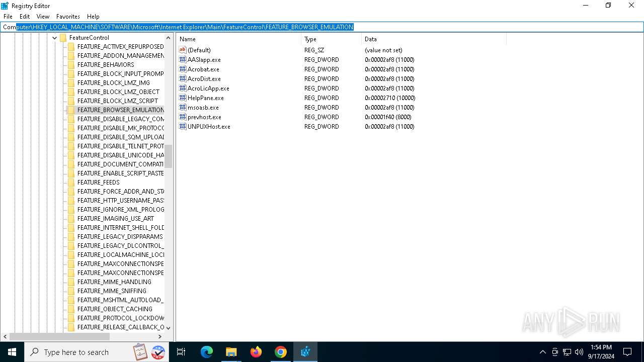Sort values by the Name column header
This screenshot has width=644, height=362.
(239, 39)
